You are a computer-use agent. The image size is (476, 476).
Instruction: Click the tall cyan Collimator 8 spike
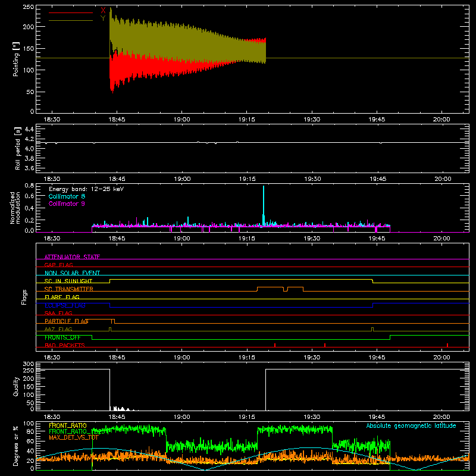(264, 205)
